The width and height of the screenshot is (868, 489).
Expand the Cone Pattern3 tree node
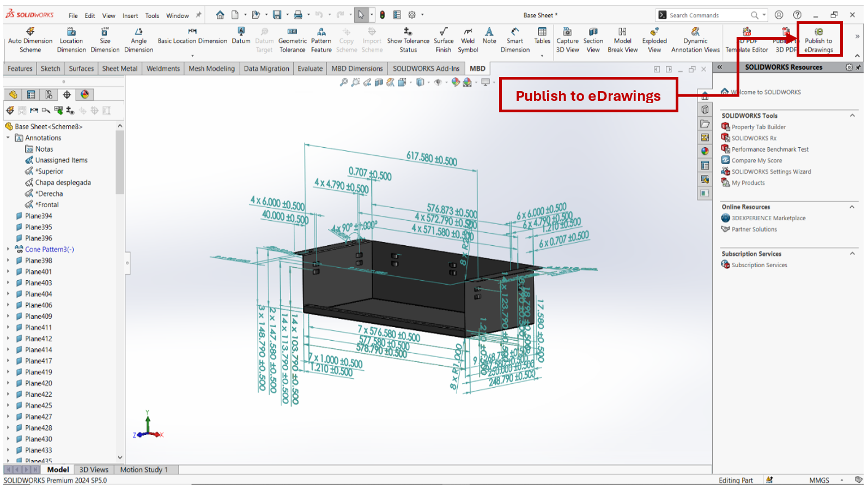coord(8,249)
